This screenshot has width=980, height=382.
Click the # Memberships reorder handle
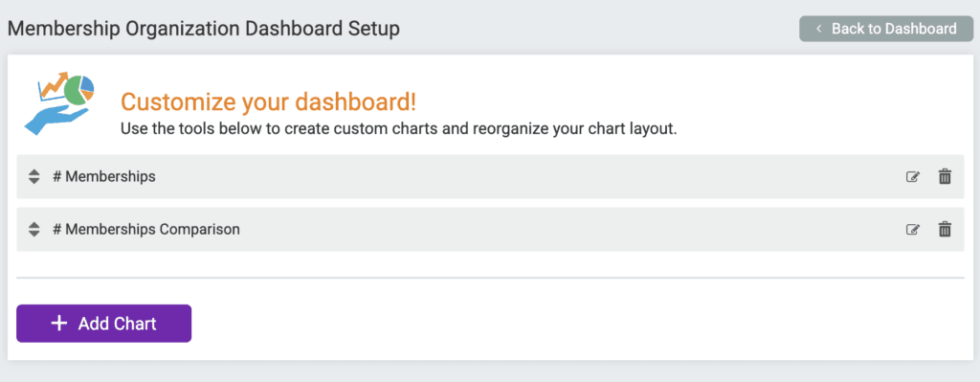tap(34, 177)
